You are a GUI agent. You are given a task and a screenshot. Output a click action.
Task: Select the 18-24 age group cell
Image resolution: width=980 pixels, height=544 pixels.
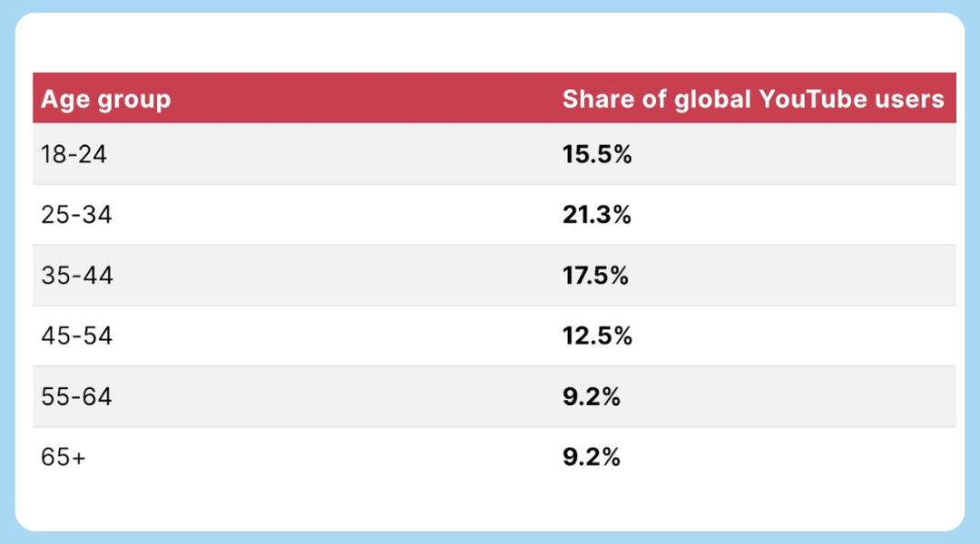[73, 154]
